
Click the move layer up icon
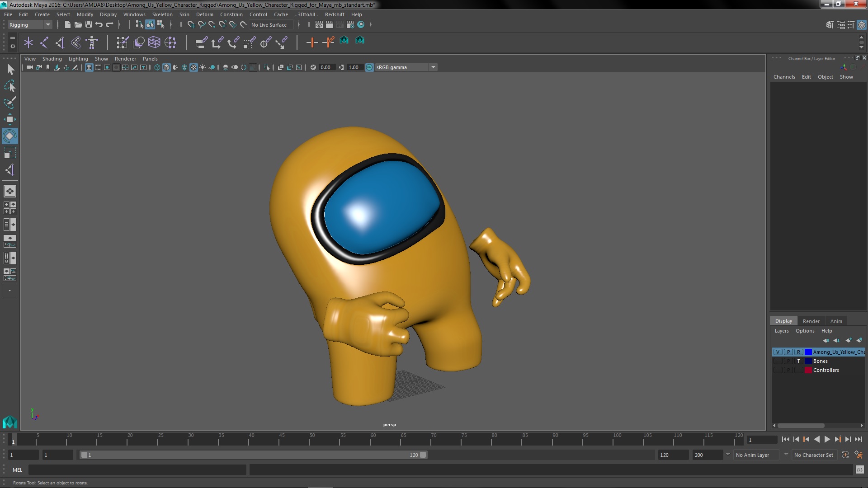[826, 340]
